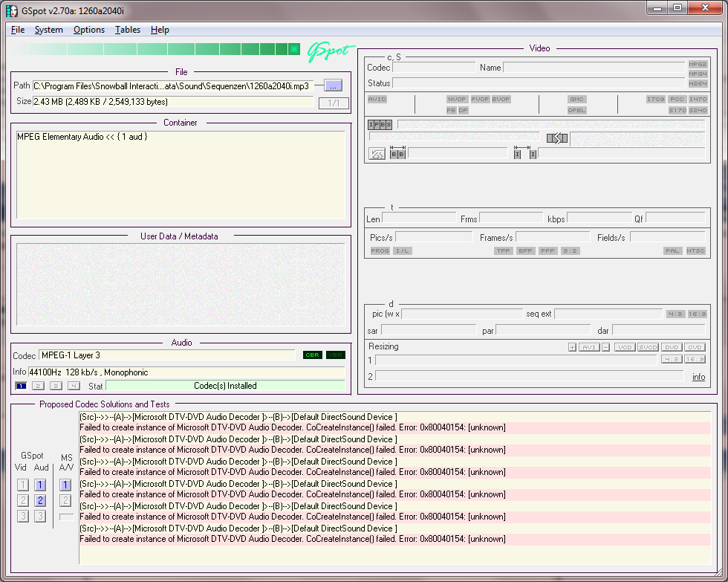Run MS A/V test 1
The image size is (728, 582).
[x=65, y=485]
